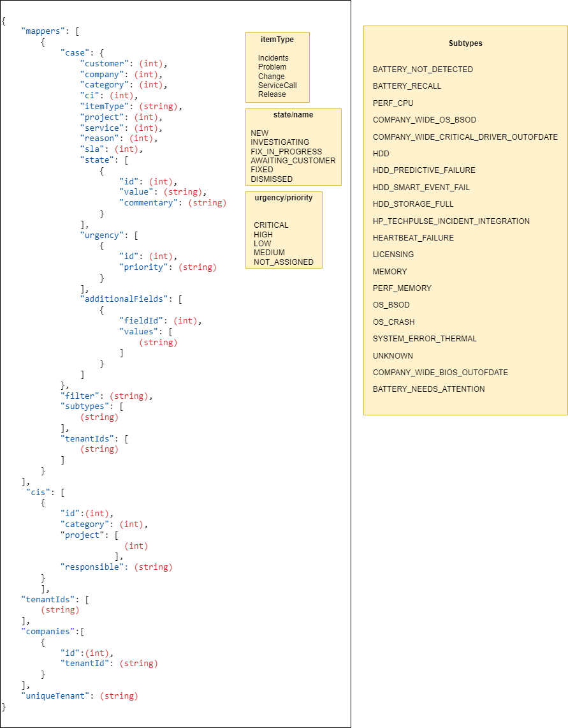Select the "uniqueTenant" key
This screenshot has width=568, height=728.
[55, 696]
